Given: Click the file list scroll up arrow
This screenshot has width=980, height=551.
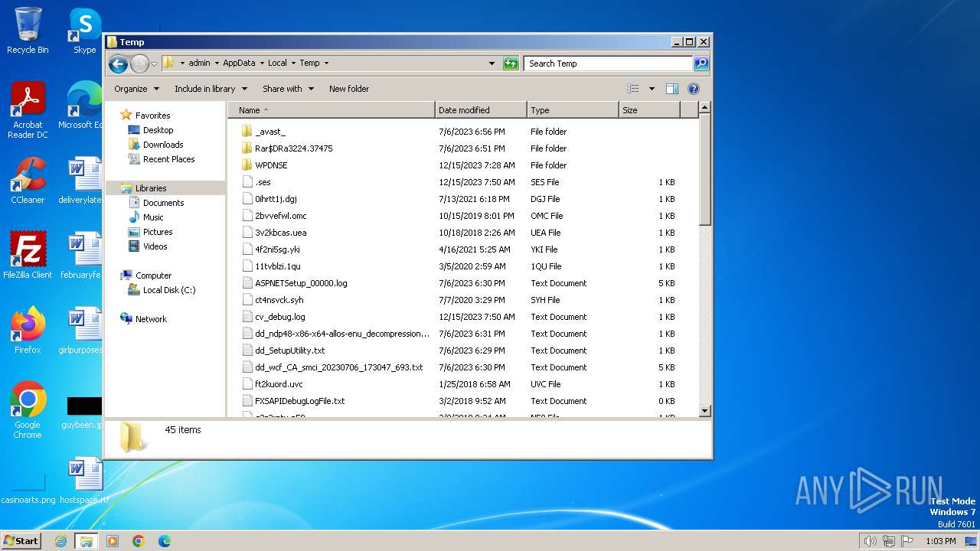Looking at the screenshot, I should [705, 109].
